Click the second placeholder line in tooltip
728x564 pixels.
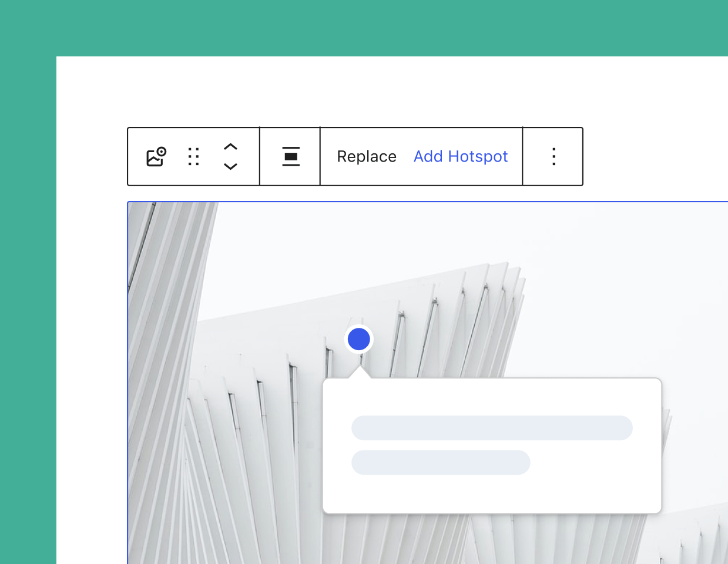tap(441, 462)
